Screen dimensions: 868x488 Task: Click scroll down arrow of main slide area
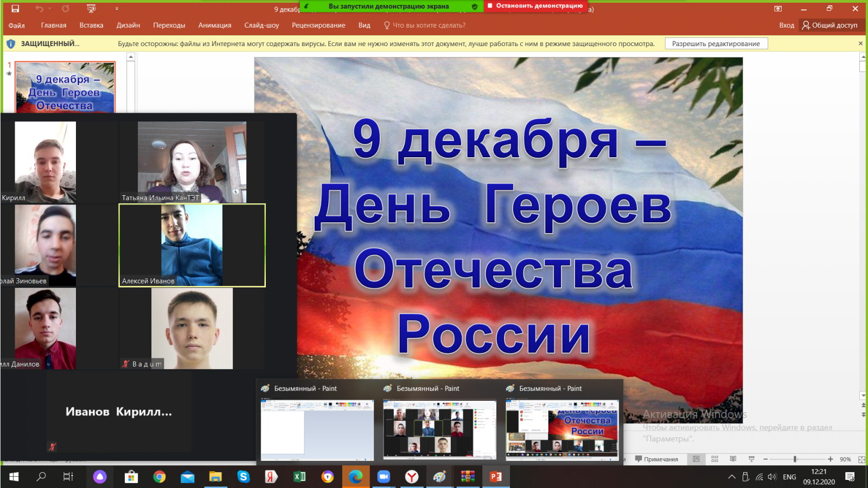click(863, 396)
